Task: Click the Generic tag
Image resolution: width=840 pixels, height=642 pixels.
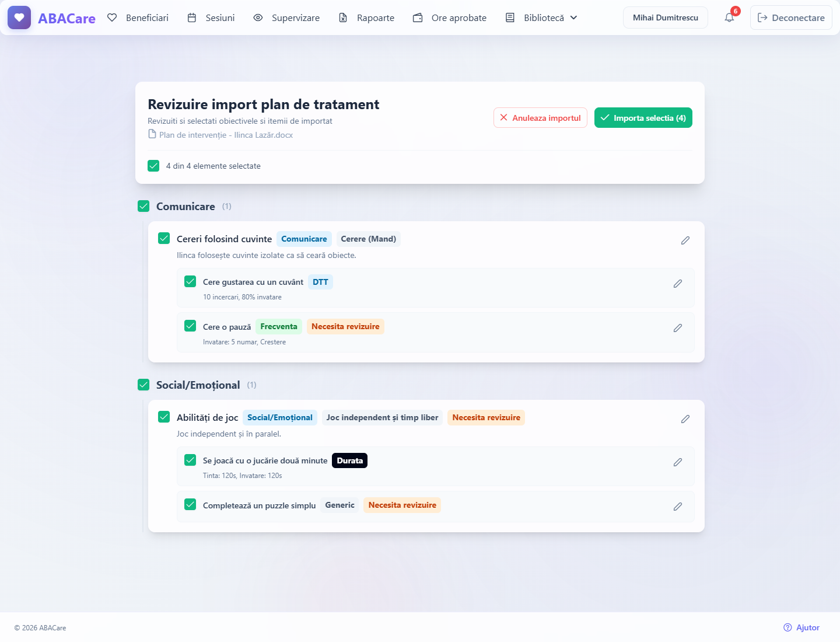Action: [340, 505]
